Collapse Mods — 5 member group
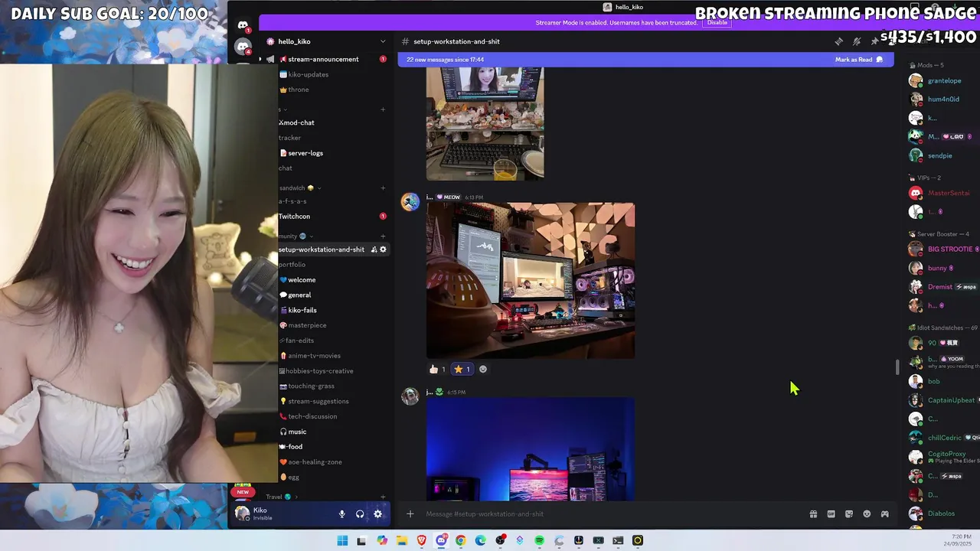This screenshot has width=980, height=551. click(926, 65)
